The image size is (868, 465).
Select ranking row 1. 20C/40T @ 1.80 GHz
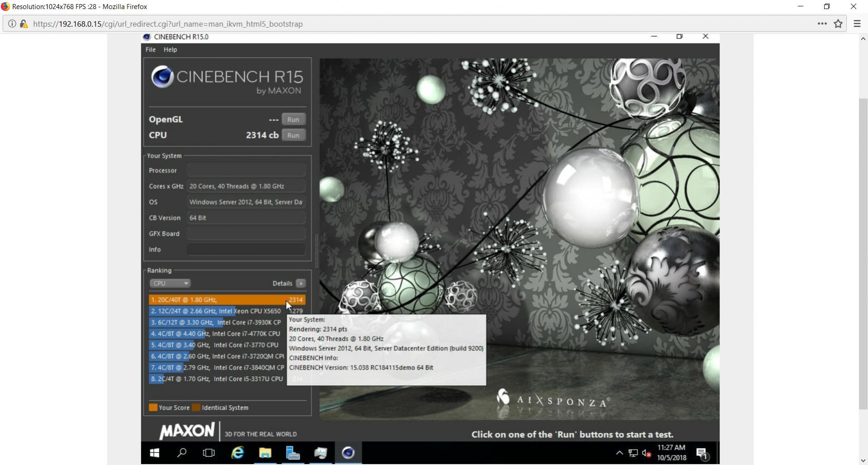[227, 300]
